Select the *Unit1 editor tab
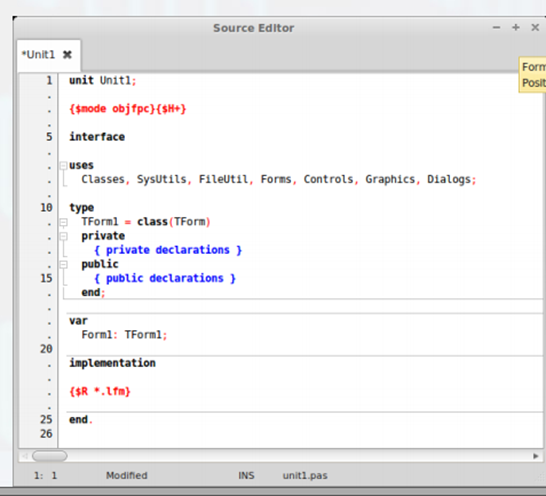 click(49, 55)
